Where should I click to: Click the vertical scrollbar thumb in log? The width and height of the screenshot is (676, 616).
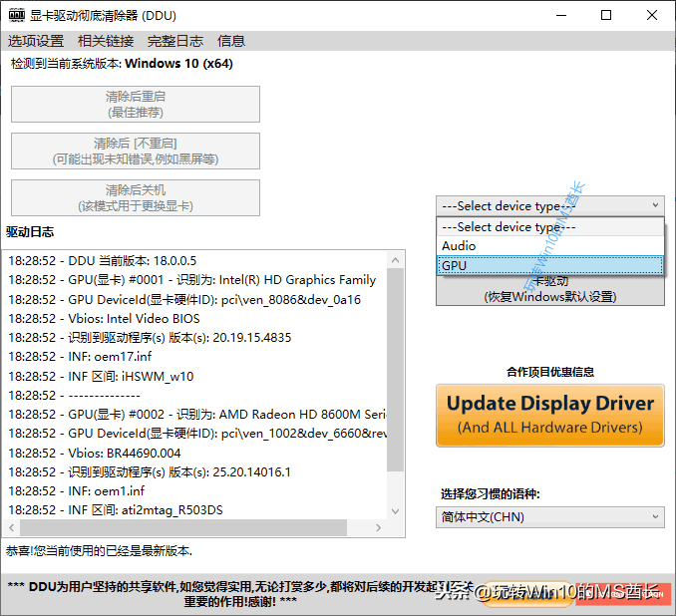click(396, 370)
